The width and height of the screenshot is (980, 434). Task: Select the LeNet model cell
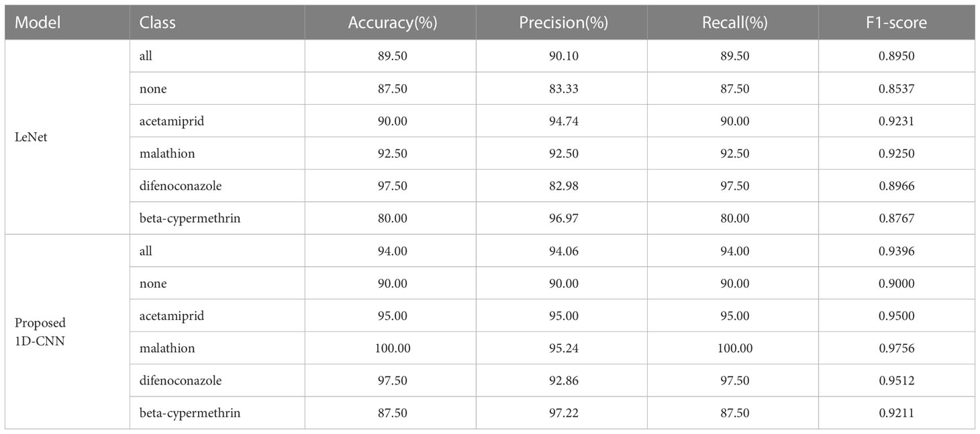pyautogui.click(x=28, y=137)
